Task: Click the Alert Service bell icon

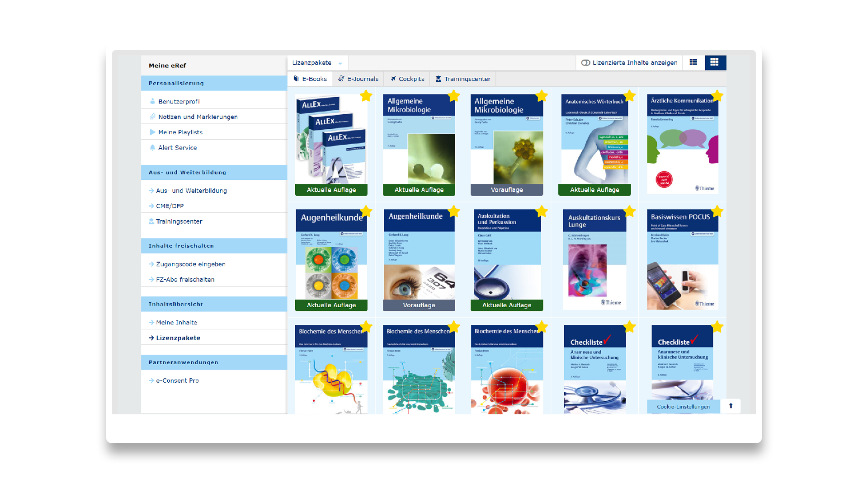Action: tap(152, 148)
